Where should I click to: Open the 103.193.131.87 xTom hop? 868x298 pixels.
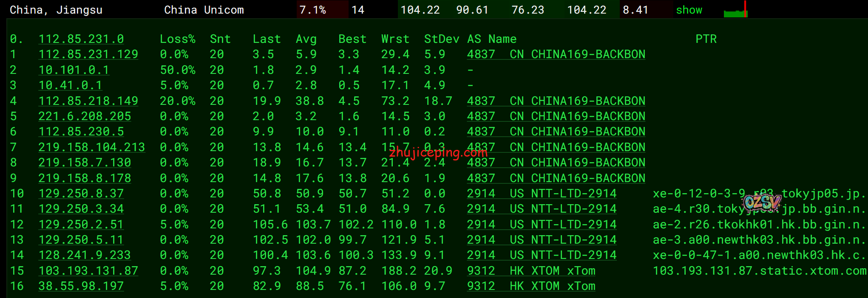(88, 271)
